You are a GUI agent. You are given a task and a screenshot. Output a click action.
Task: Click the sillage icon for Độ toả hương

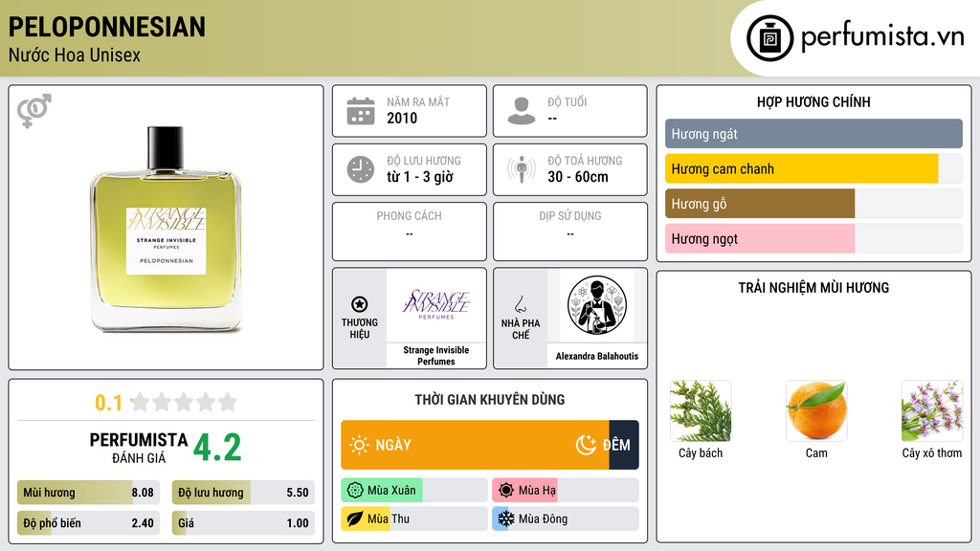coord(522,169)
